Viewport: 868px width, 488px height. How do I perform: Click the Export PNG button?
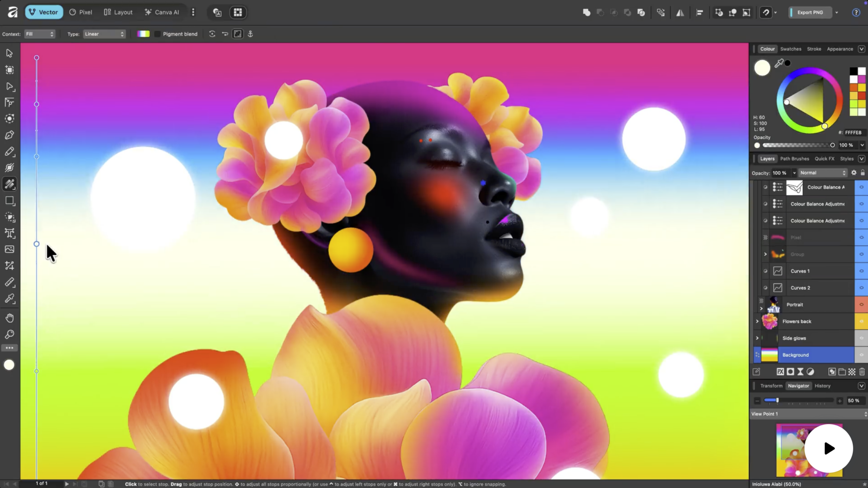810,12
